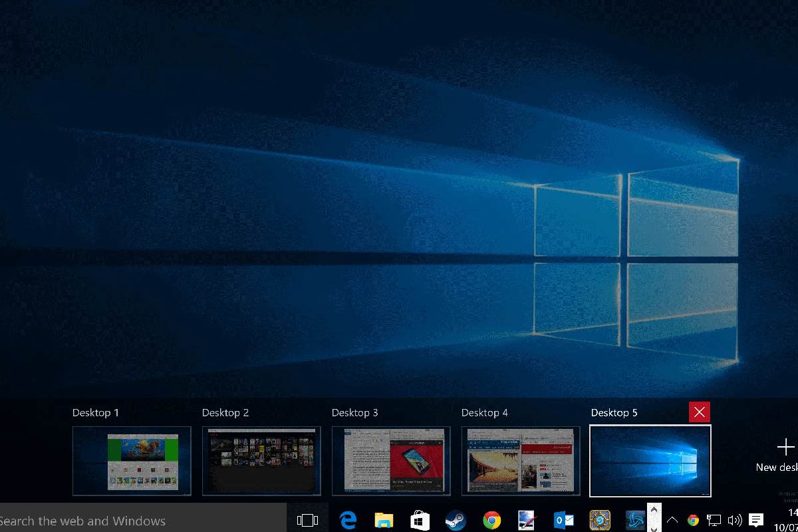798x532 pixels.
Task: Launch Hearthstone from the taskbar
Action: 599,520
